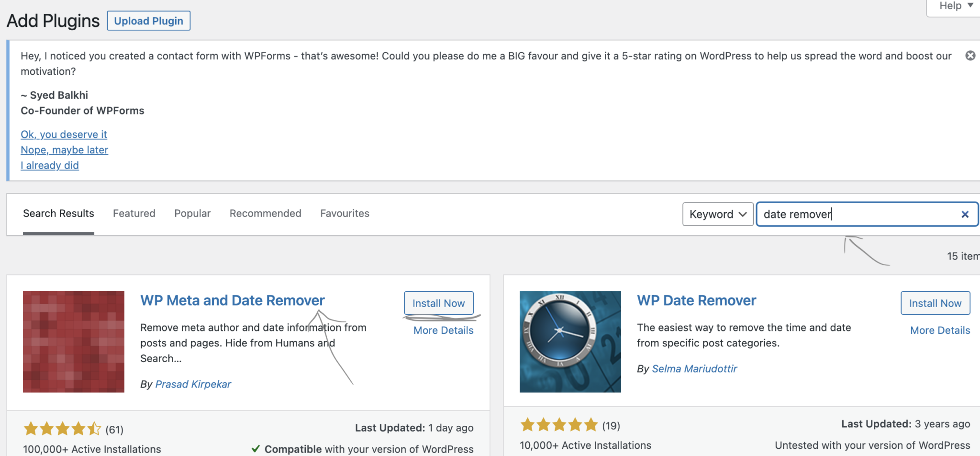Screen dimensions: 980x456
Task: Click the '100,000+ Active Installations' text
Action: tap(92, 449)
